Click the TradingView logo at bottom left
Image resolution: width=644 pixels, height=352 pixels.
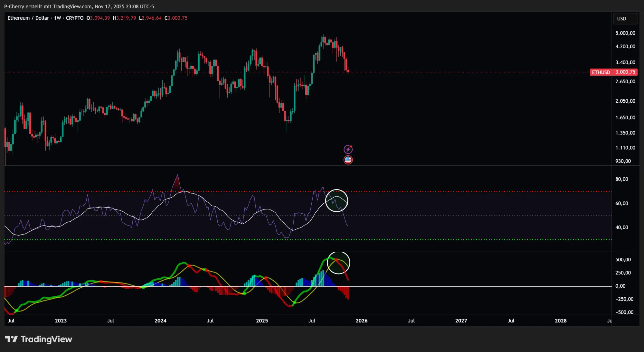[39, 339]
